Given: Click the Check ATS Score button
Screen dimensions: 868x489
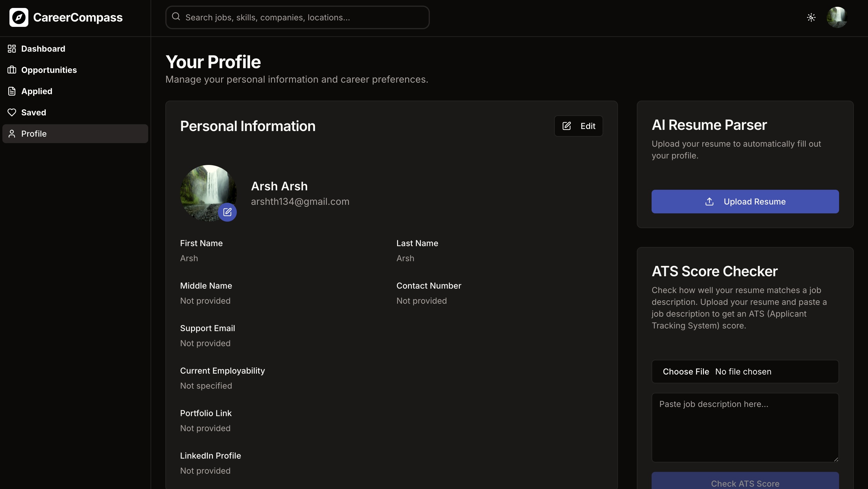Looking at the screenshot, I should pyautogui.click(x=745, y=483).
